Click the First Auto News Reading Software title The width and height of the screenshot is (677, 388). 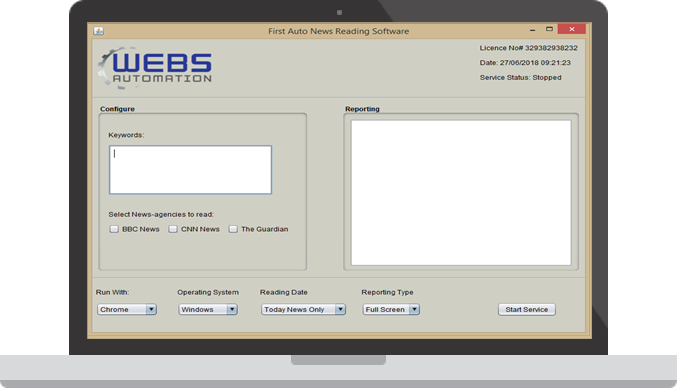tap(338, 31)
